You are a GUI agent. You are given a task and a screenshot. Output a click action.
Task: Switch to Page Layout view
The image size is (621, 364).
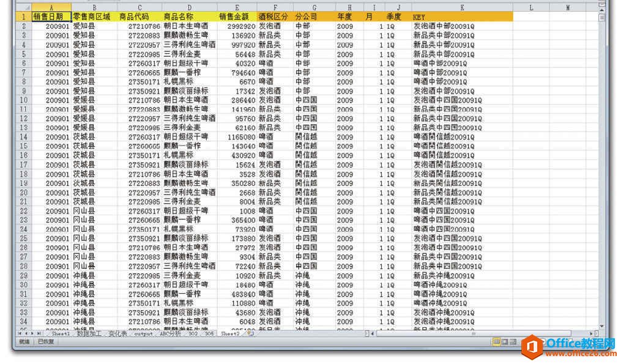click(x=505, y=342)
